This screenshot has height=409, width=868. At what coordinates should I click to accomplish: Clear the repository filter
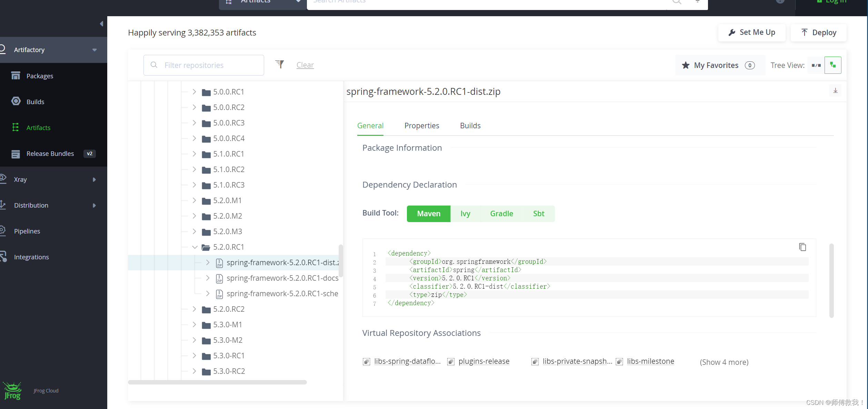click(305, 65)
